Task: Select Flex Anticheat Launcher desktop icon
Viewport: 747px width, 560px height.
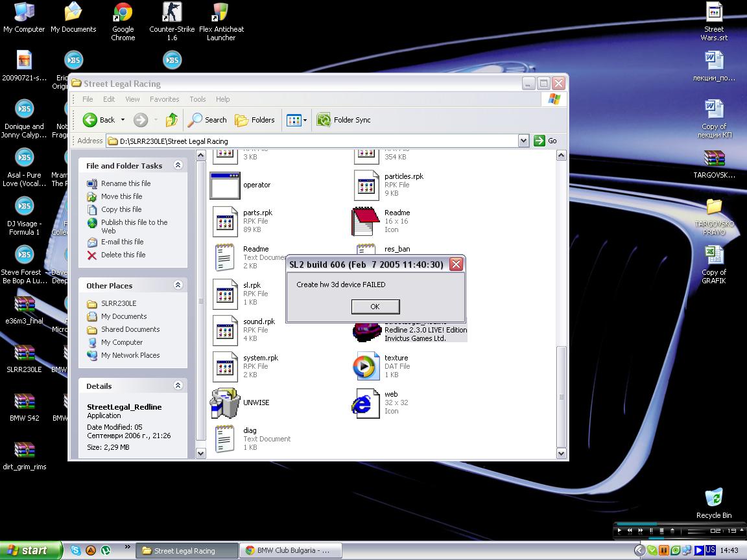Action: pos(221,22)
